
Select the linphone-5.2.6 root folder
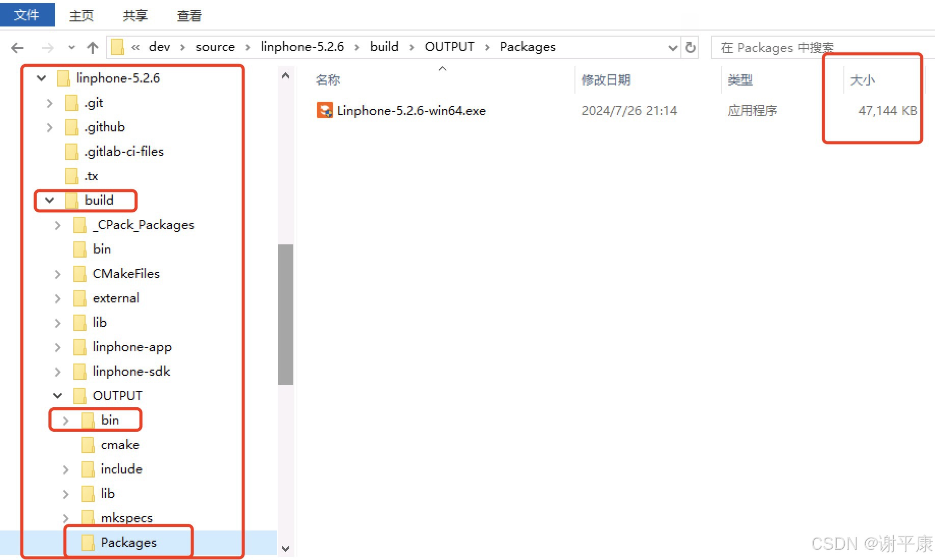coord(118,78)
